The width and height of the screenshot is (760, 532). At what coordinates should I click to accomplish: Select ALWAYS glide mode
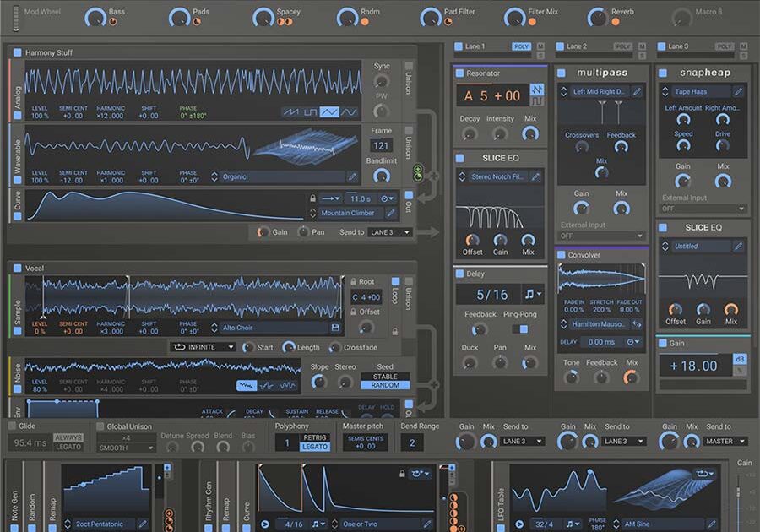68,437
